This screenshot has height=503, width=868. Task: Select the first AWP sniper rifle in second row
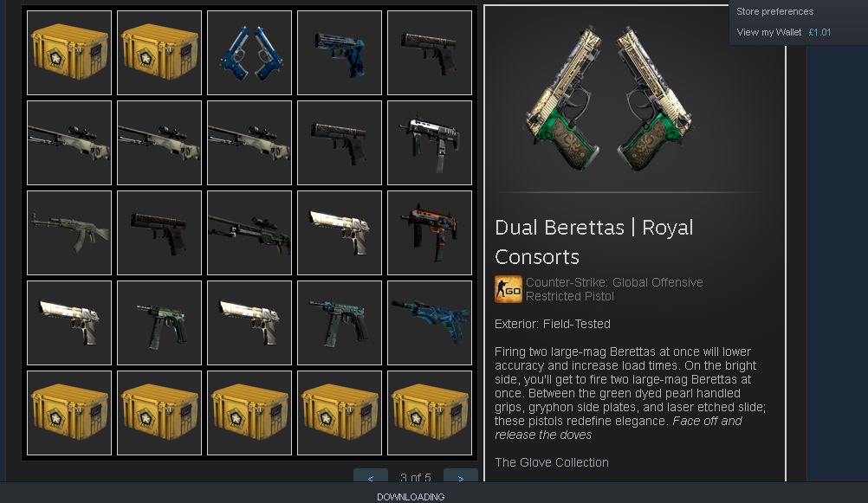[69, 143]
